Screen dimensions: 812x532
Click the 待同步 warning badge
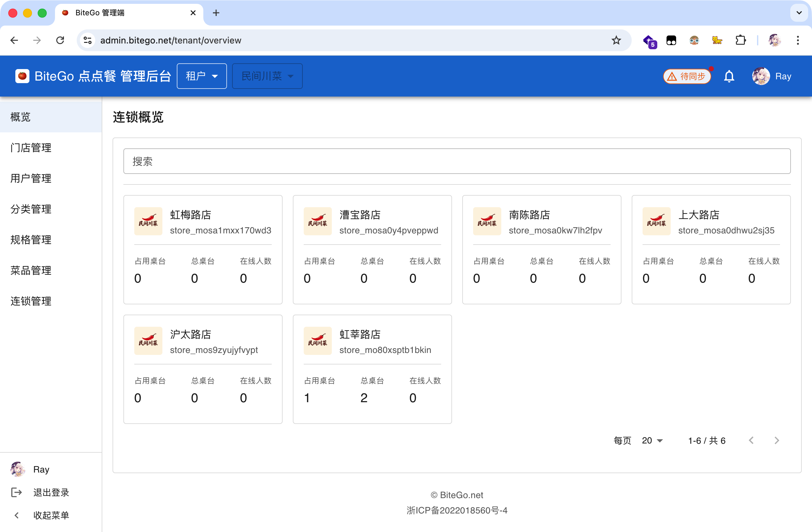click(x=687, y=76)
